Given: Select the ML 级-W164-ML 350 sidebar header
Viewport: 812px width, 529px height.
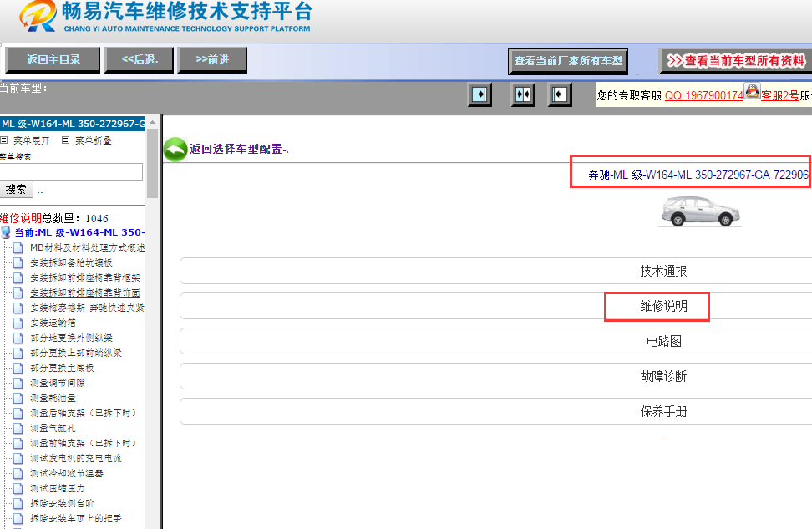Looking at the screenshot, I should (73, 124).
